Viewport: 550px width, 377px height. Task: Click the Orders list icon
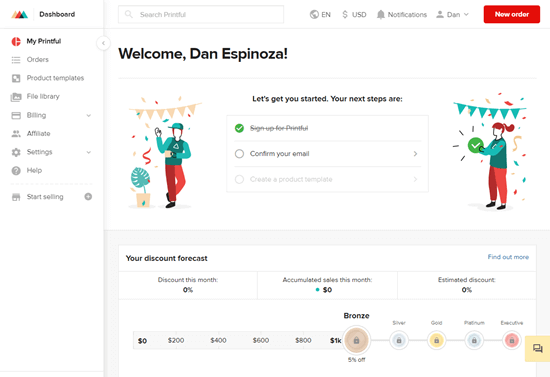tap(16, 60)
